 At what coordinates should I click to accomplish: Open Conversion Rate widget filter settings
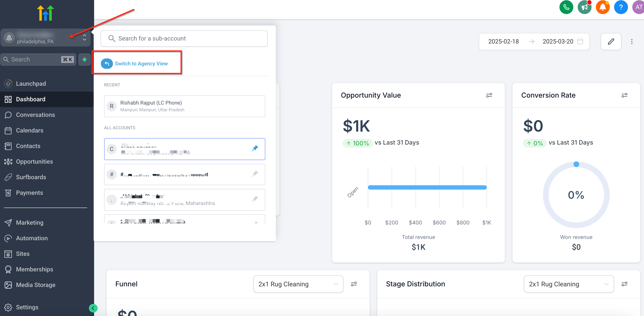624,95
